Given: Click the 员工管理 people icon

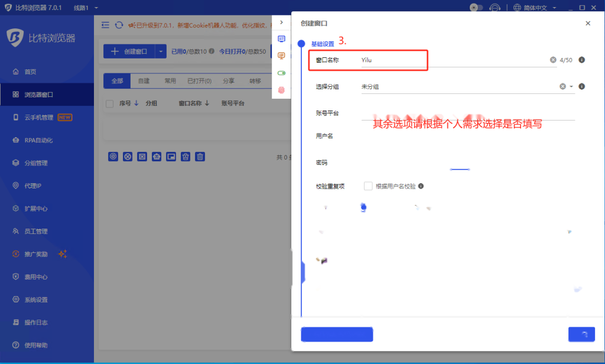Looking at the screenshot, I should (16, 231).
